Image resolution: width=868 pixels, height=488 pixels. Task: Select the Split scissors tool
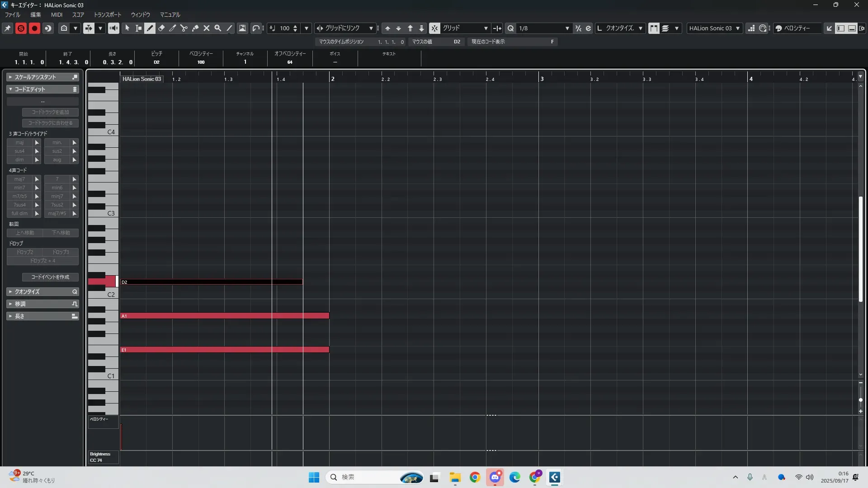click(184, 28)
